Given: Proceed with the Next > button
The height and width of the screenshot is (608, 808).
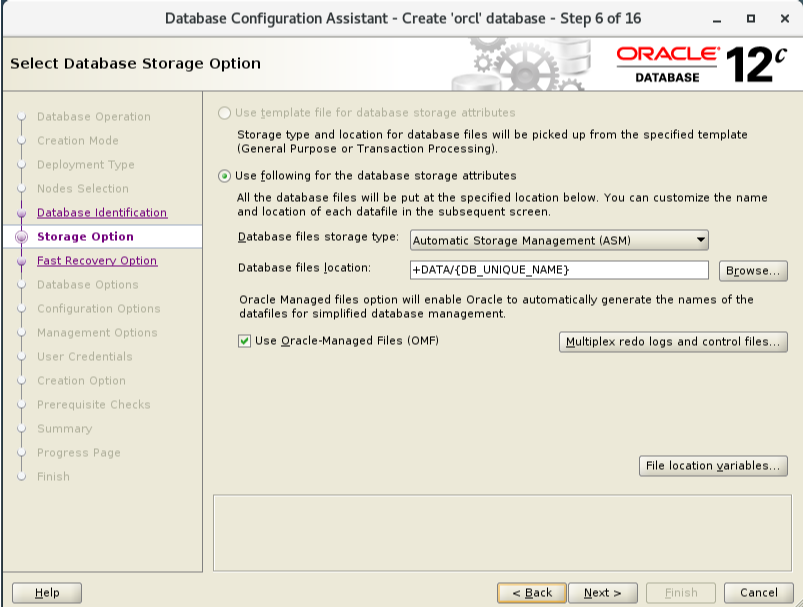Looking at the screenshot, I should coord(602,593).
